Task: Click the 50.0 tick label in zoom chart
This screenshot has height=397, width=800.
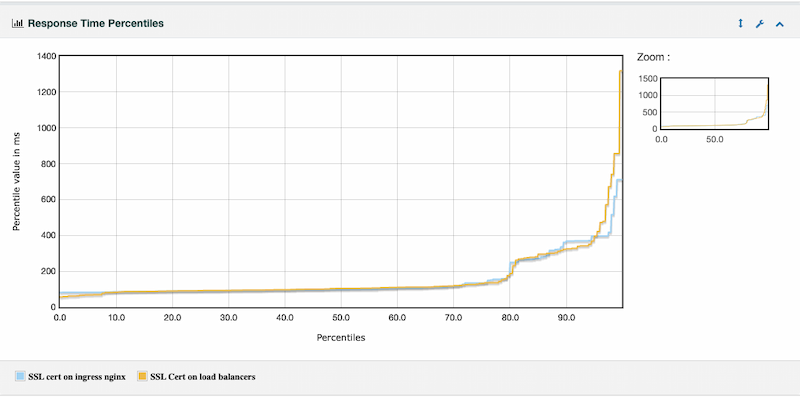Action: point(714,139)
